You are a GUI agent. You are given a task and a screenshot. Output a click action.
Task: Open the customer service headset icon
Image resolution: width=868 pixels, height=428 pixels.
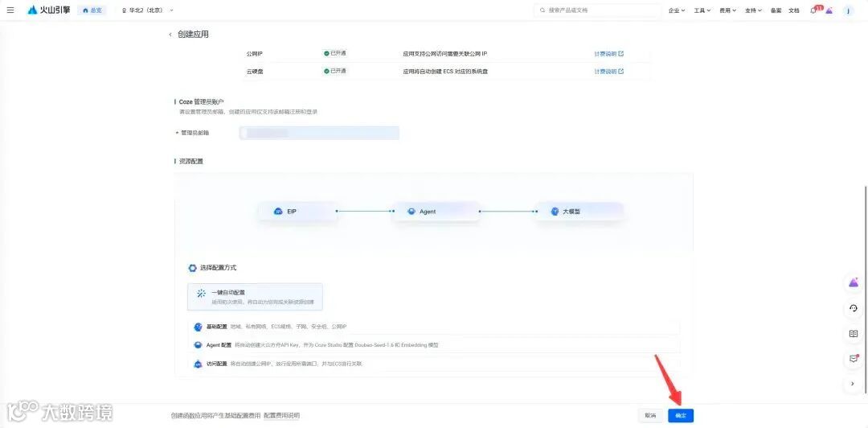coord(854,308)
